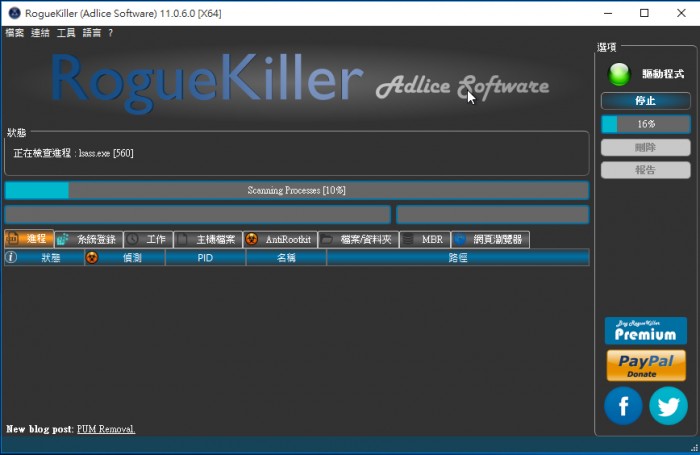
Task: Switch to the 工作 tab
Action: click(148, 239)
